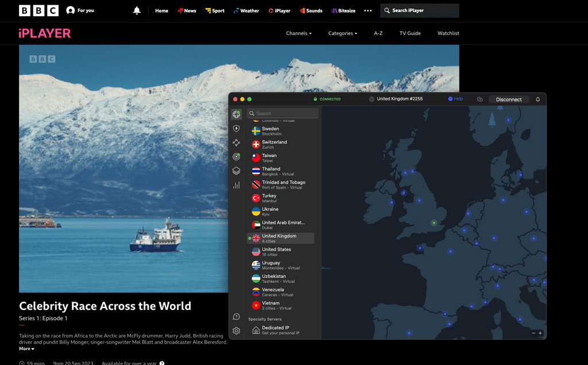588x365 pixels.
Task: Click the green connected UK map marker
Action: tap(434, 223)
